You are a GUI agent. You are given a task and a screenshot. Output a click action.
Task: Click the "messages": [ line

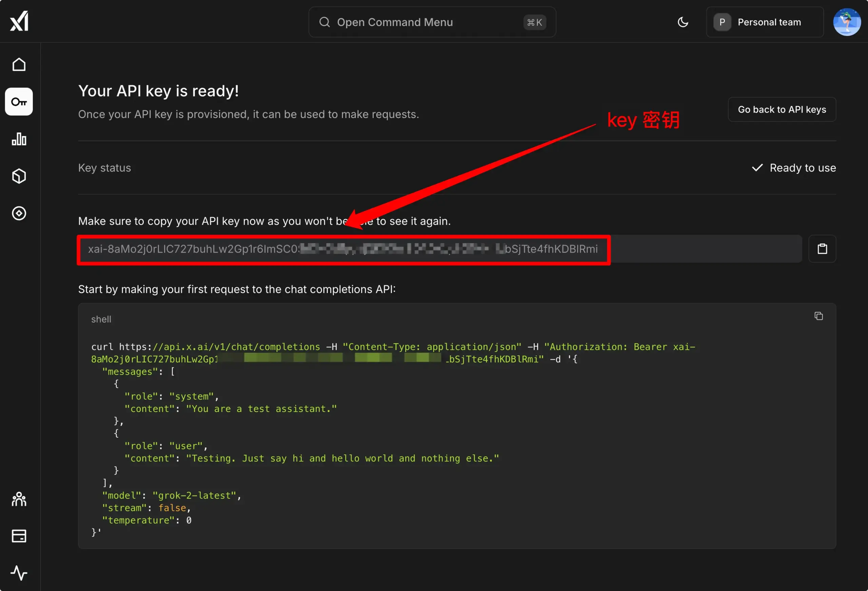[139, 371]
